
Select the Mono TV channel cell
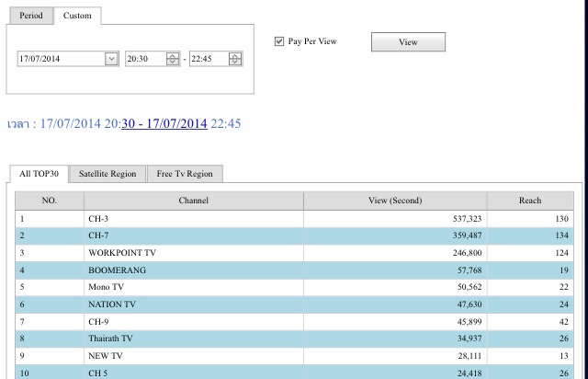pyautogui.click(x=194, y=287)
